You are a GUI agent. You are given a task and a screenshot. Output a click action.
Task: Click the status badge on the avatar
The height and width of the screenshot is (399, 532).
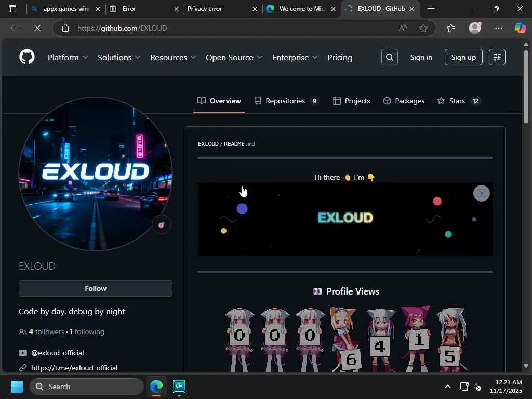pyautogui.click(x=161, y=224)
